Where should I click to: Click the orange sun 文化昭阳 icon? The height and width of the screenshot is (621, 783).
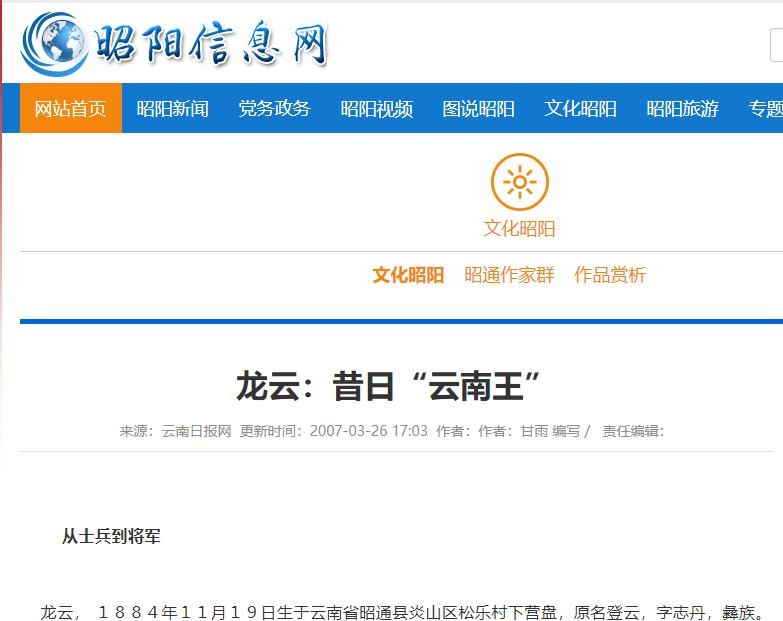tap(519, 182)
